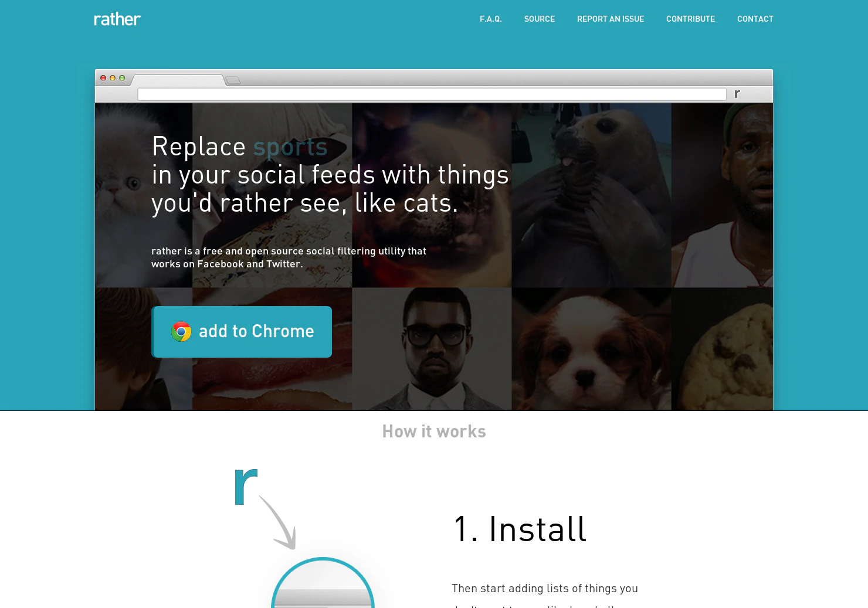Image resolution: width=868 pixels, height=608 pixels.
Task: Click the large teal r icon
Action: (246, 487)
